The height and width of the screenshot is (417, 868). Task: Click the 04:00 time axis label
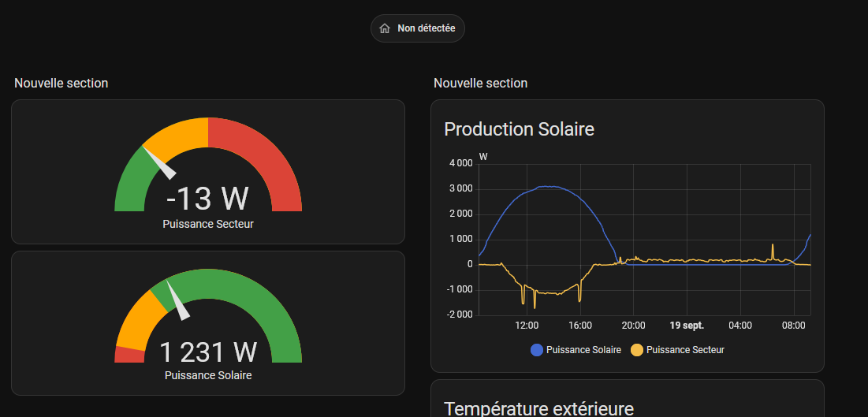[740, 326]
